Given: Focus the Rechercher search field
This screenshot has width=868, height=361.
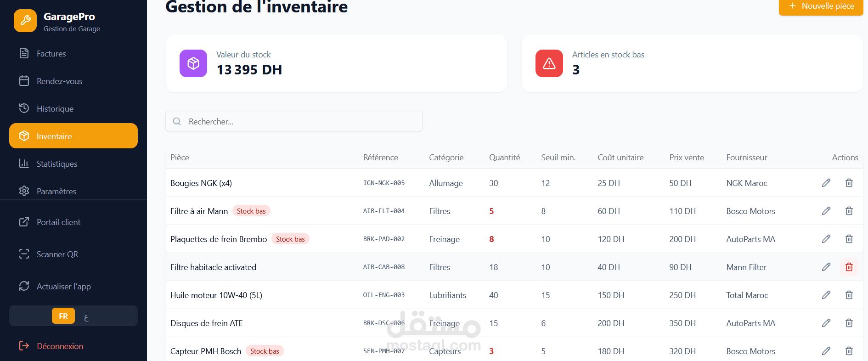Looking at the screenshot, I should [294, 121].
